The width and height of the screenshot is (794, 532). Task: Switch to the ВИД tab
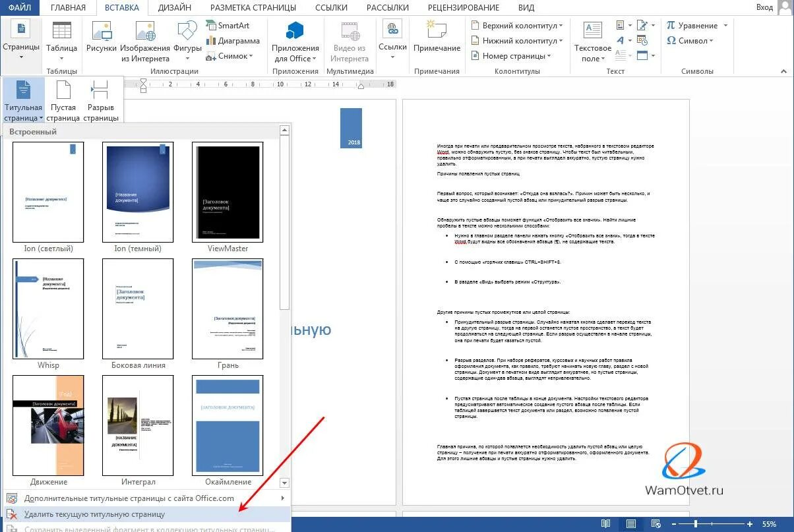[x=526, y=8]
